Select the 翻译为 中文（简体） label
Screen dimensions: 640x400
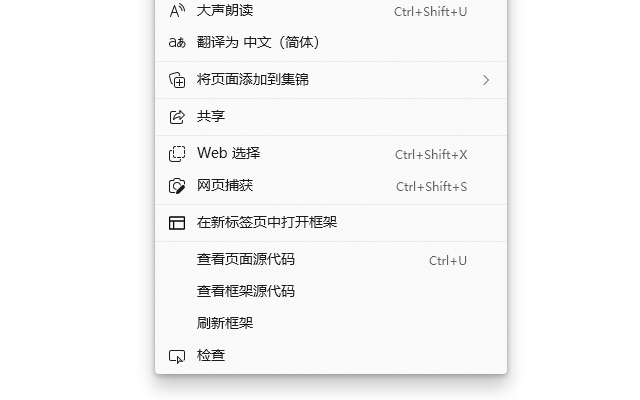[x=258, y=43]
